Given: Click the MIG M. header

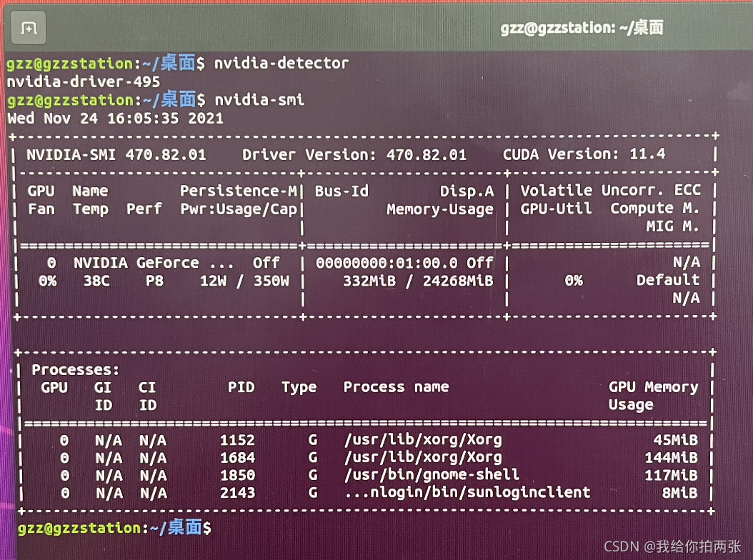Looking at the screenshot, I should tap(673, 226).
